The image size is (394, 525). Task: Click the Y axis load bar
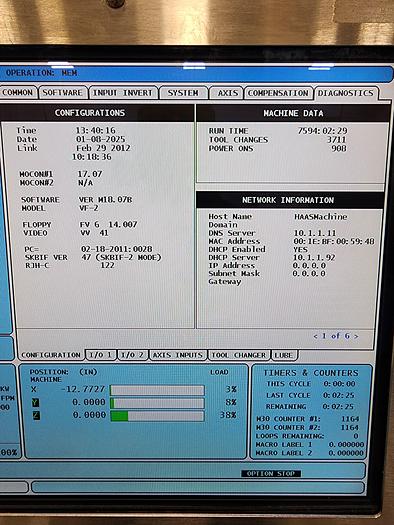pyautogui.click(x=157, y=403)
